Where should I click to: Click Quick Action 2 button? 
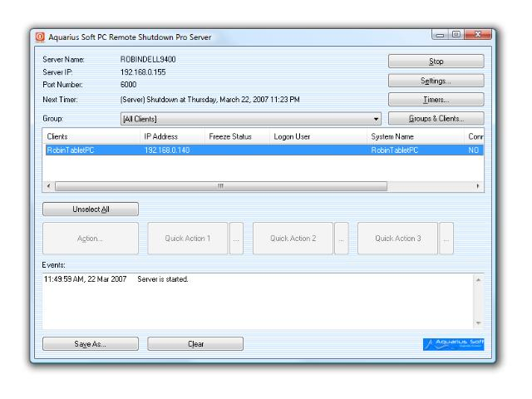(x=293, y=239)
